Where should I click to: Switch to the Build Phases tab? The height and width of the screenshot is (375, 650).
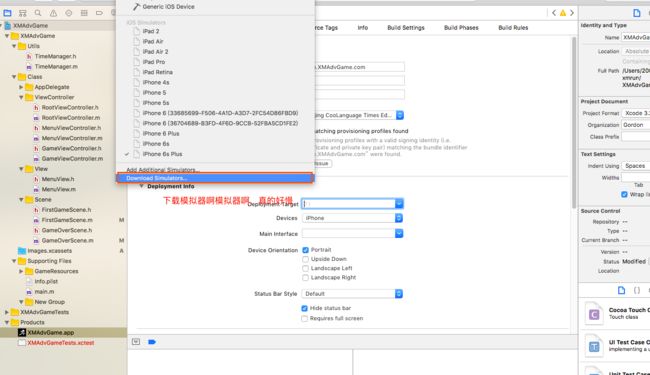[461, 28]
